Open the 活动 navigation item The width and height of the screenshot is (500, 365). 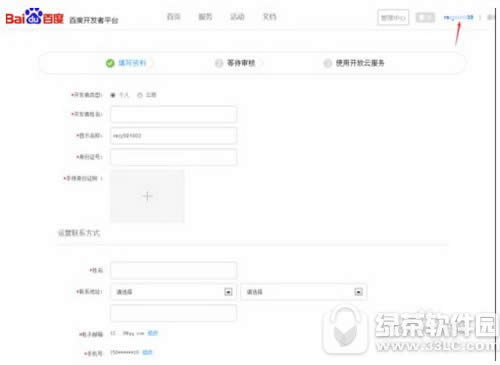237,17
